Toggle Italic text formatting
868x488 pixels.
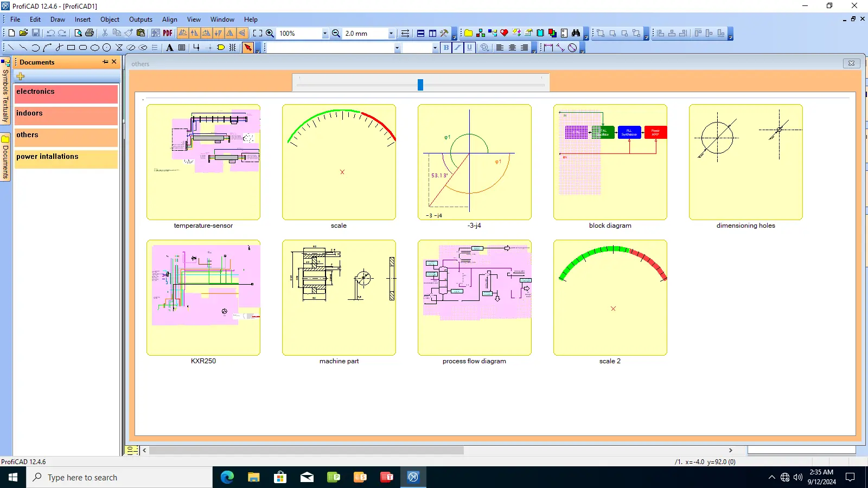(458, 48)
